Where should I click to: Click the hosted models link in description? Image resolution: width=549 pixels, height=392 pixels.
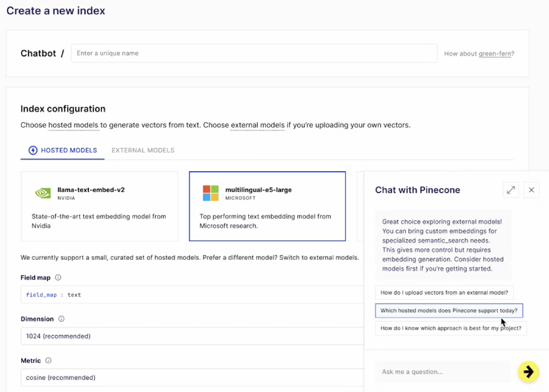pyautogui.click(x=73, y=125)
